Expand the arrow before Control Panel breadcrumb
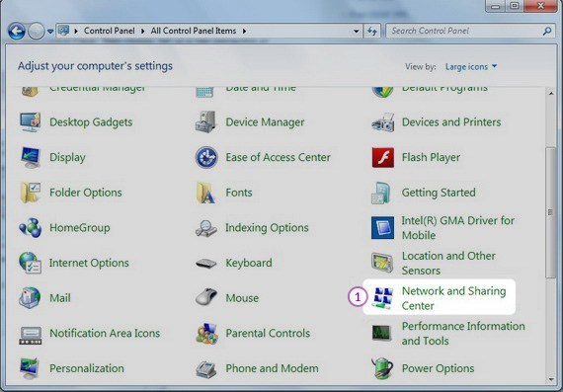 click(x=76, y=32)
